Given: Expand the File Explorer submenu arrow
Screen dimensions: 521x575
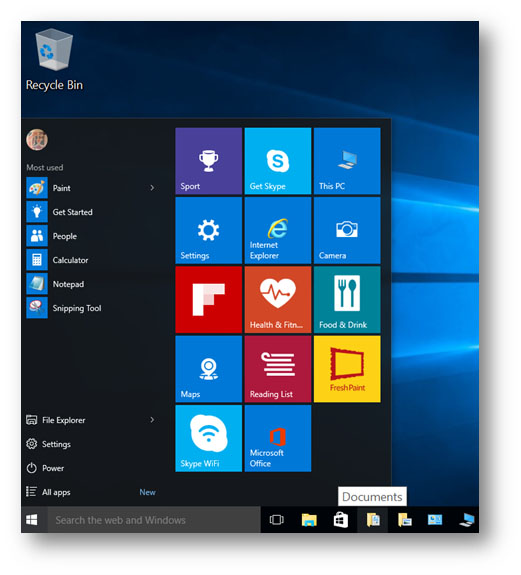Looking at the screenshot, I should [152, 420].
